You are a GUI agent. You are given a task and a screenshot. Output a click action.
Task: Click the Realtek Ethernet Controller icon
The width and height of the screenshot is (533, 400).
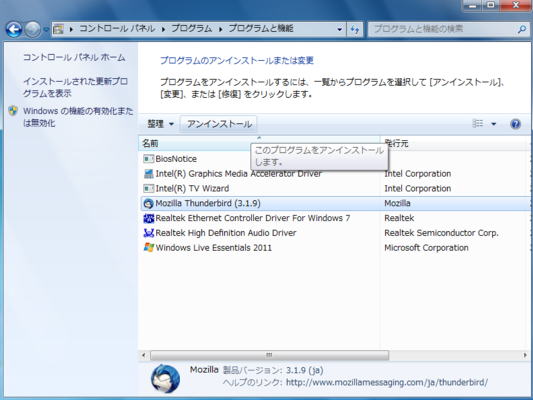[x=149, y=218]
